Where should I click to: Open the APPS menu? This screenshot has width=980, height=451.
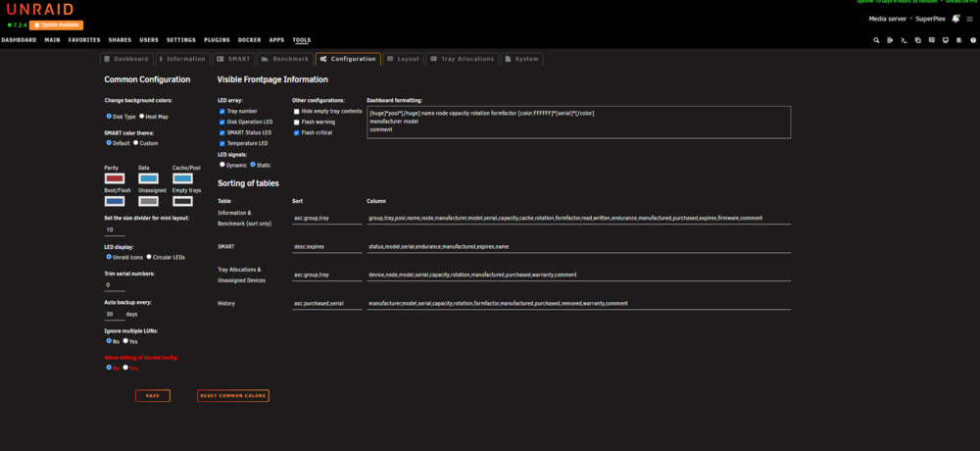coord(277,40)
